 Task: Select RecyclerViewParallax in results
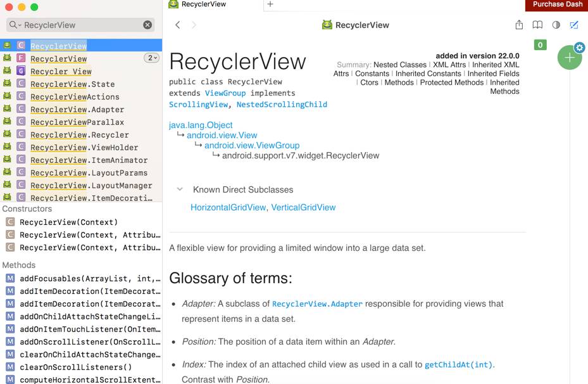click(81, 122)
